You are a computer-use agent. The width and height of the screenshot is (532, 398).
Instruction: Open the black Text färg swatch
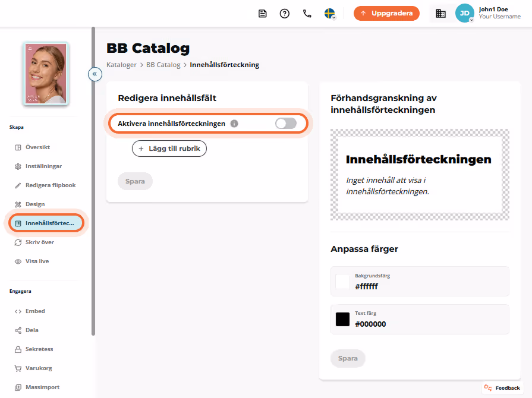pyautogui.click(x=342, y=320)
